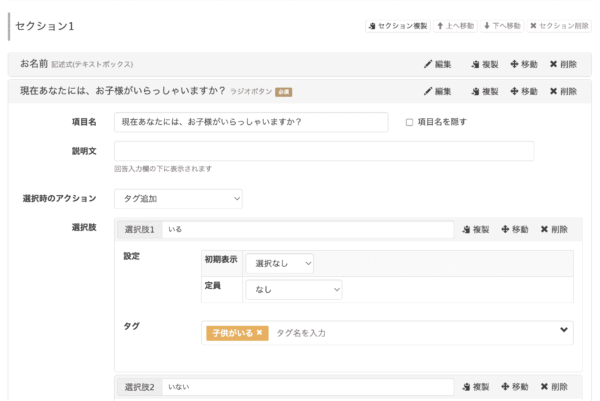Remove the 子供がいる tag
The image size is (600, 401).
click(x=260, y=333)
